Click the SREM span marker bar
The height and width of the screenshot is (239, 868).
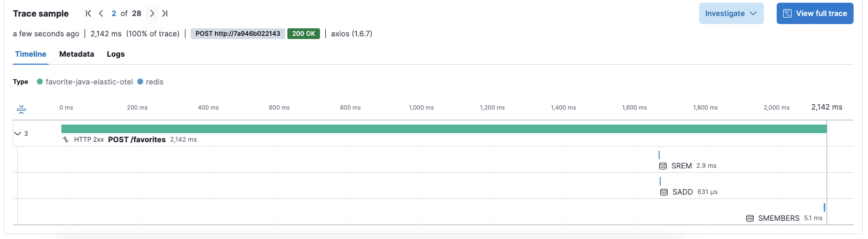click(659, 155)
